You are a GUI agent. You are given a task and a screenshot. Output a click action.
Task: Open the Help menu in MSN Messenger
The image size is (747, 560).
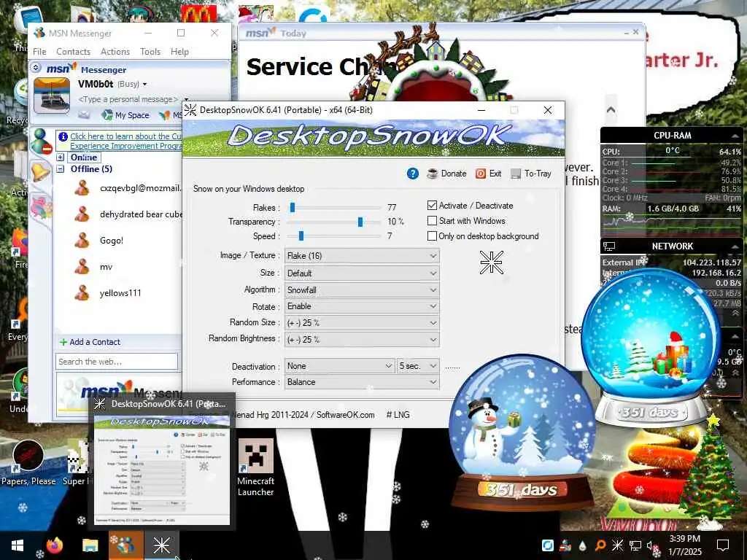point(179,52)
